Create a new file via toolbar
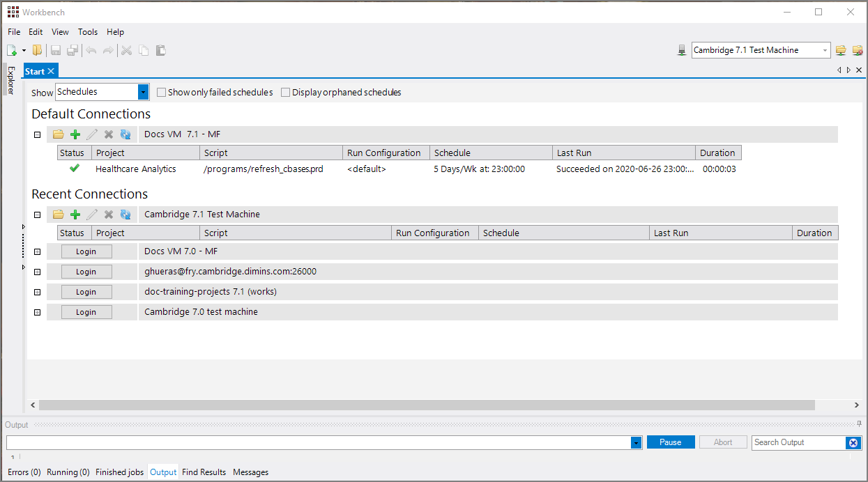The image size is (868, 482). 10,50
